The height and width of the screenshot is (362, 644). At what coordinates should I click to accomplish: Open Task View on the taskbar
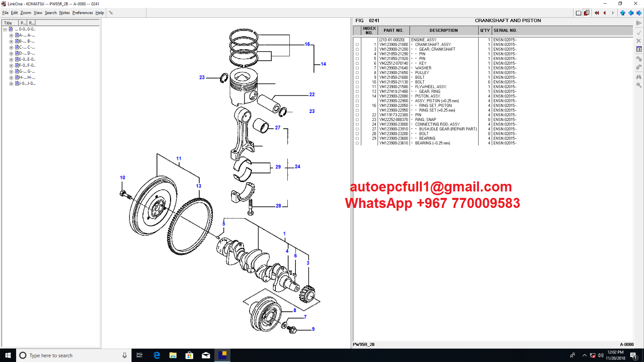coord(140,355)
